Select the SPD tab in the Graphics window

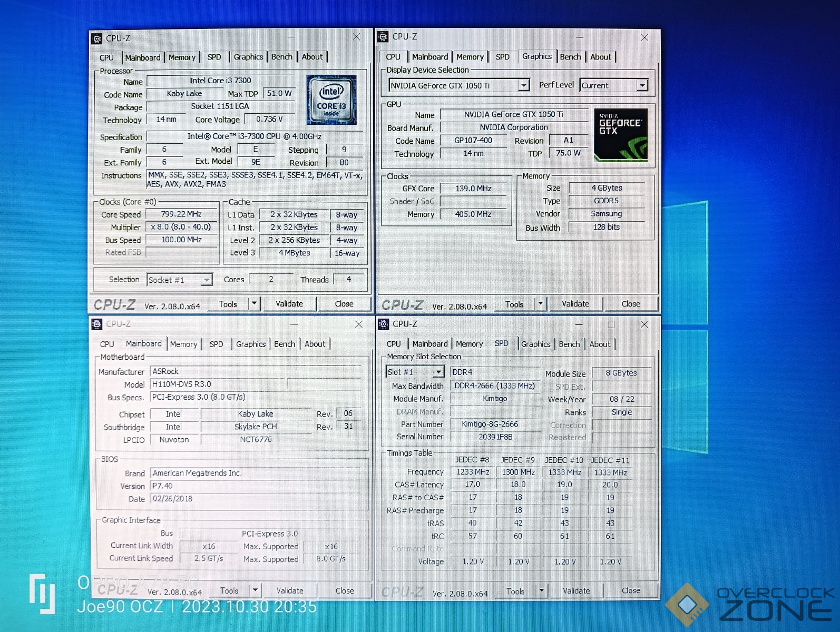click(503, 57)
